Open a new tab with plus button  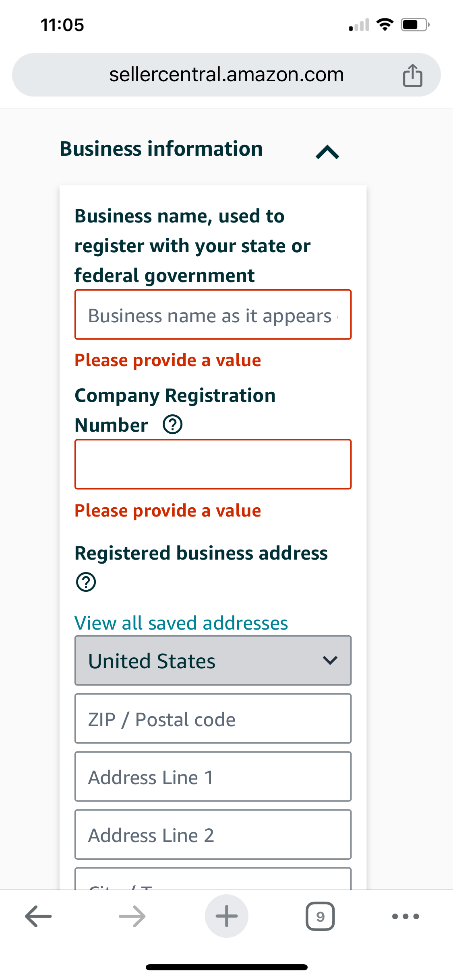tap(227, 916)
